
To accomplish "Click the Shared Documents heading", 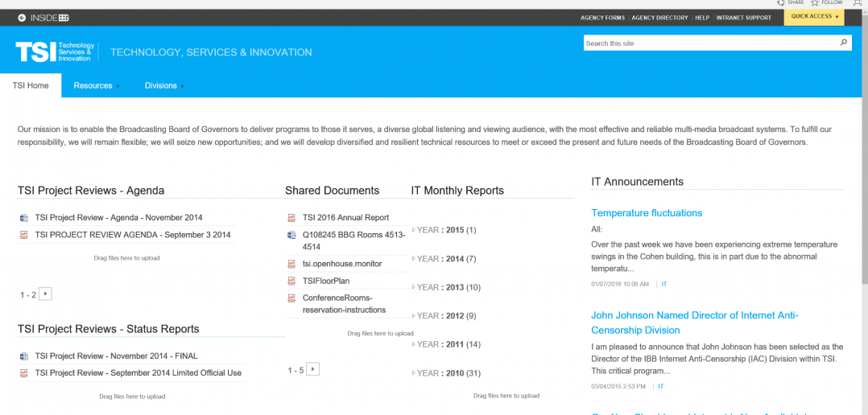I will 332,191.
